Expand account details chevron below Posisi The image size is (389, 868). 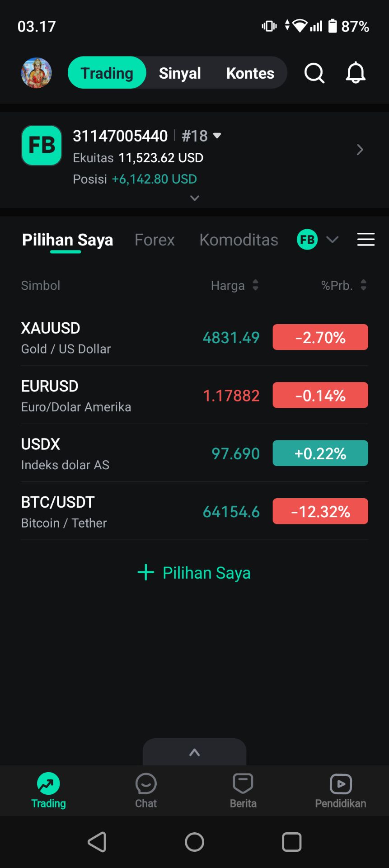point(194,198)
